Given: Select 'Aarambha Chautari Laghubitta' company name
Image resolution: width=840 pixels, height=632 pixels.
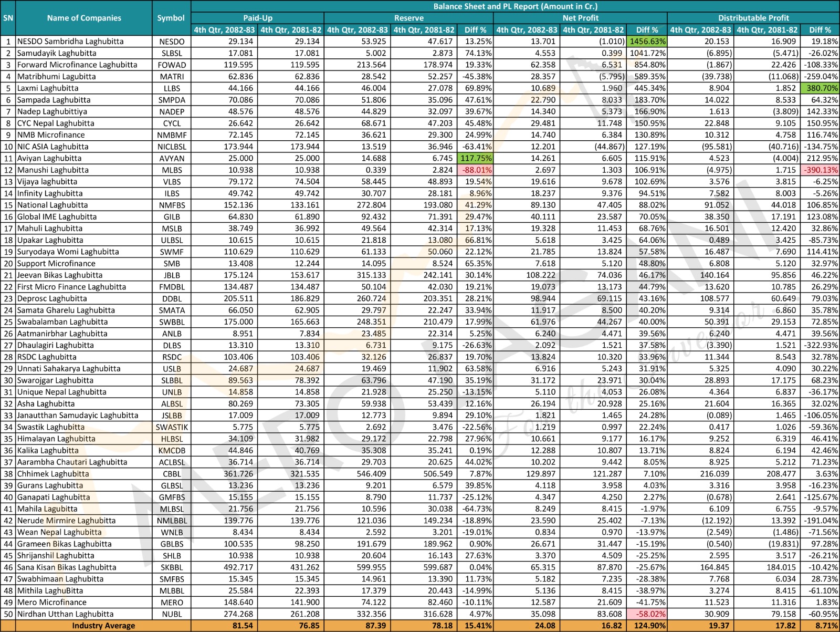Looking at the screenshot, I should [x=72, y=462].
